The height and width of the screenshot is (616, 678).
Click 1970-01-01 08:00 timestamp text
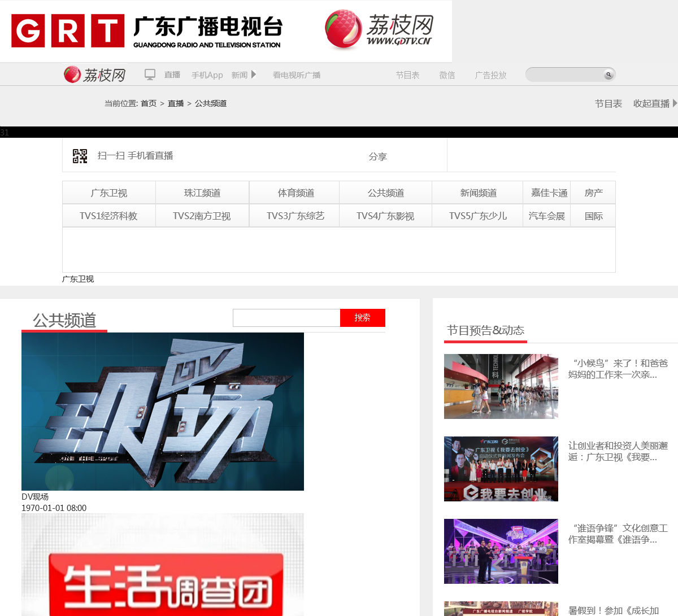click(x=54, y=508)
